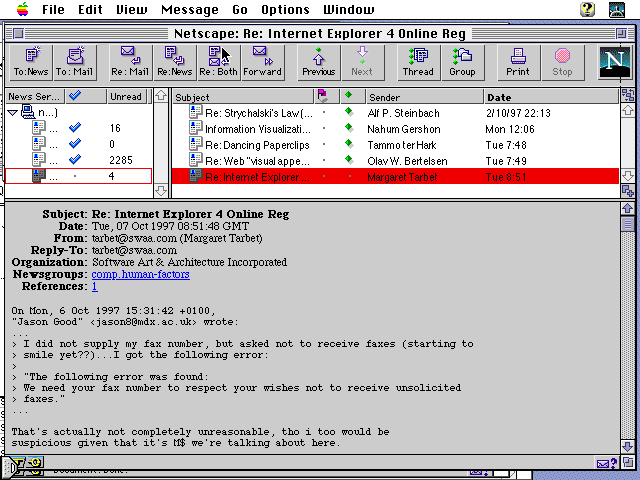Open the Options menu

coord(285,9)
